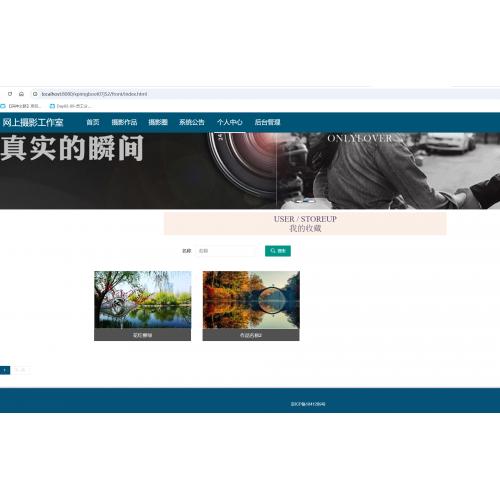Click the browser reload icon
The width and height of the screenshot is (500, 500).
(10, 94)
